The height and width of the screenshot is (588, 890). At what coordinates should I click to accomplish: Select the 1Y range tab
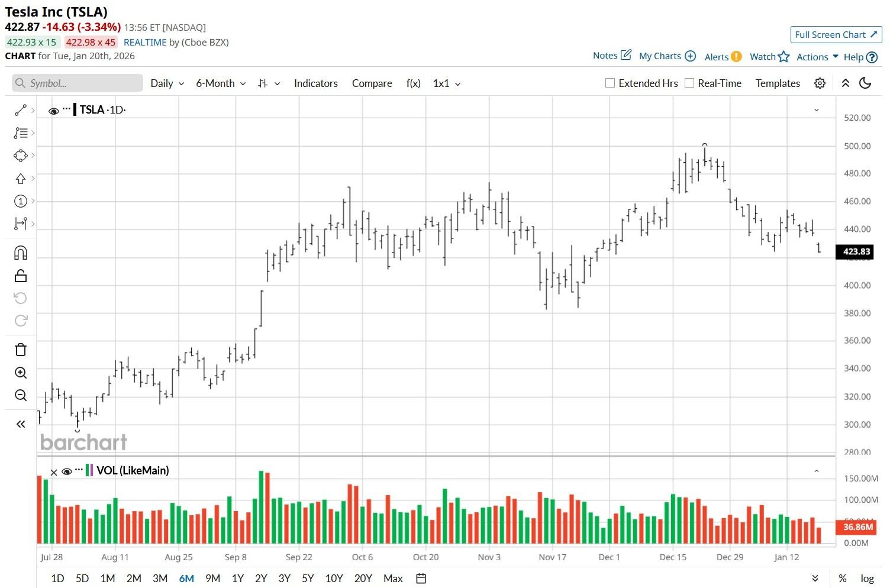(238, 579)
